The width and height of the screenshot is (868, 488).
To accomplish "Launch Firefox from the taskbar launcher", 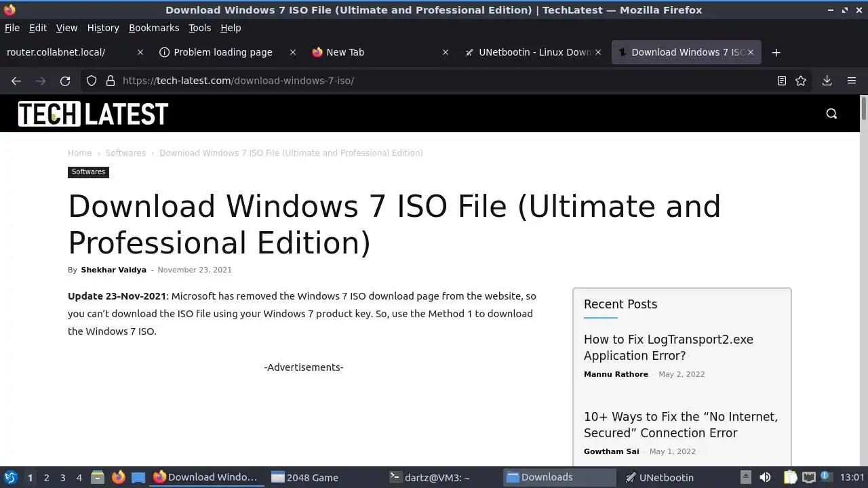I will pos(118,477).
